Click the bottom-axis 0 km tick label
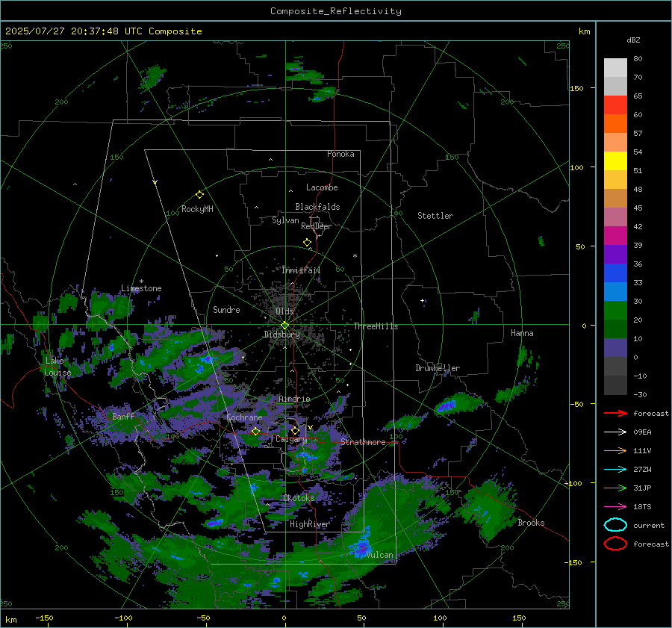The height and width of the screenshot is (628, 672). [x=284, y=618]
